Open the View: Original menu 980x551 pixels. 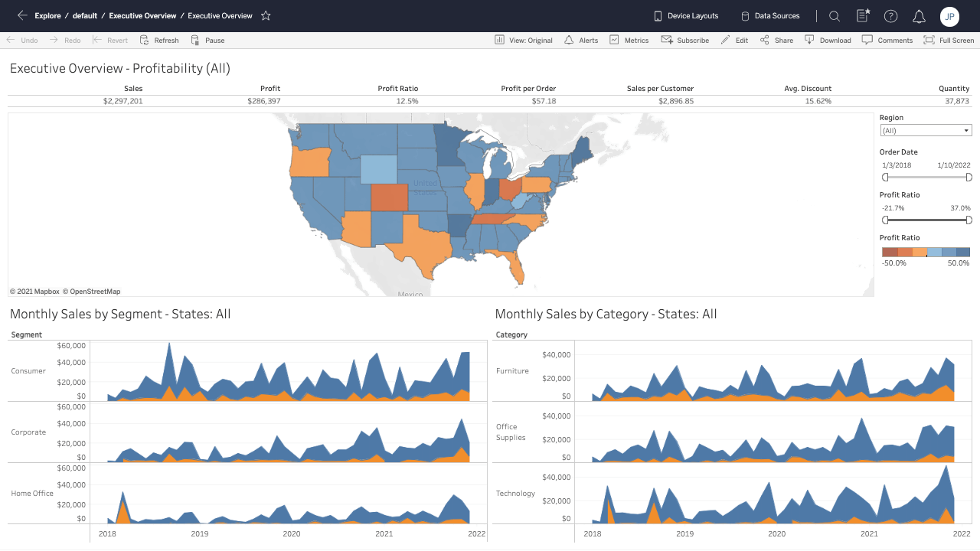coord(524,41)
